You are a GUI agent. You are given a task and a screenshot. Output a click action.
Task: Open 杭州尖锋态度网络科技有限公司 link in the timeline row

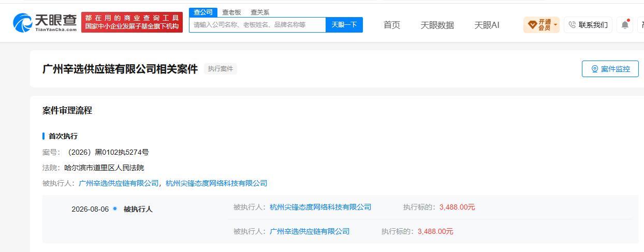click(x=320, y=207)
